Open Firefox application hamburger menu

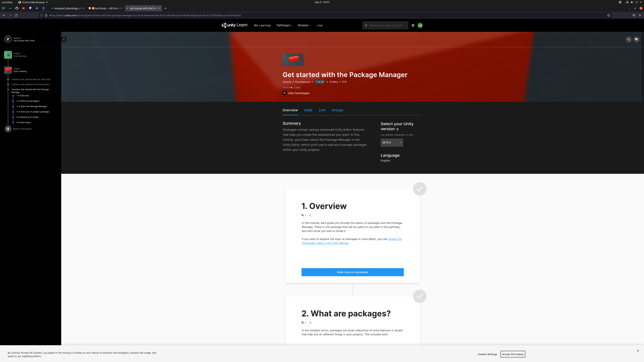coord(640,15)
